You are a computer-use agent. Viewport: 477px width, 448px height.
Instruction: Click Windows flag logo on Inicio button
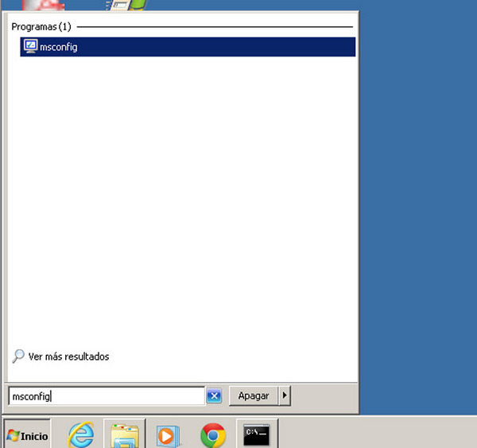(13, 435)
